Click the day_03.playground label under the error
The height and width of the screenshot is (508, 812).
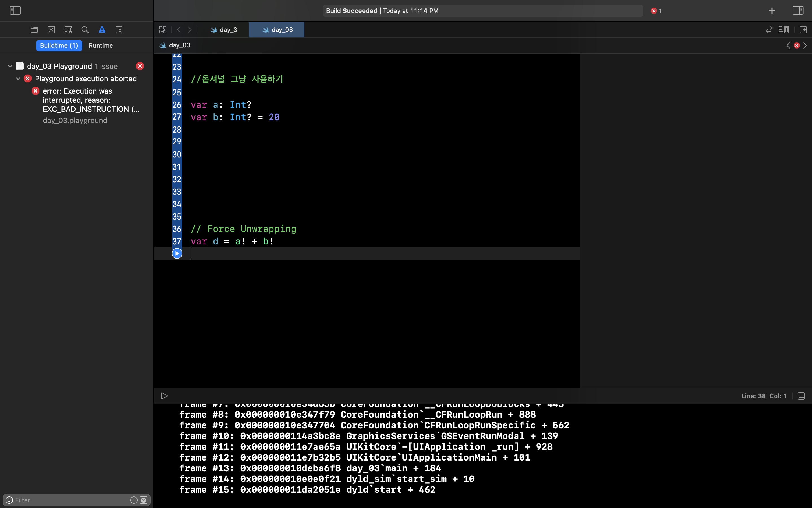[x=75, y=120]
